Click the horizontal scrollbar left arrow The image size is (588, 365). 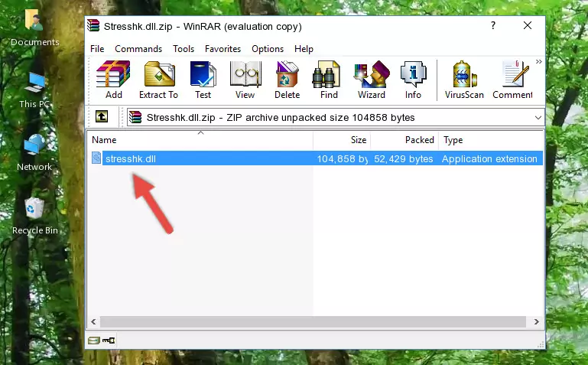point(93,321)
